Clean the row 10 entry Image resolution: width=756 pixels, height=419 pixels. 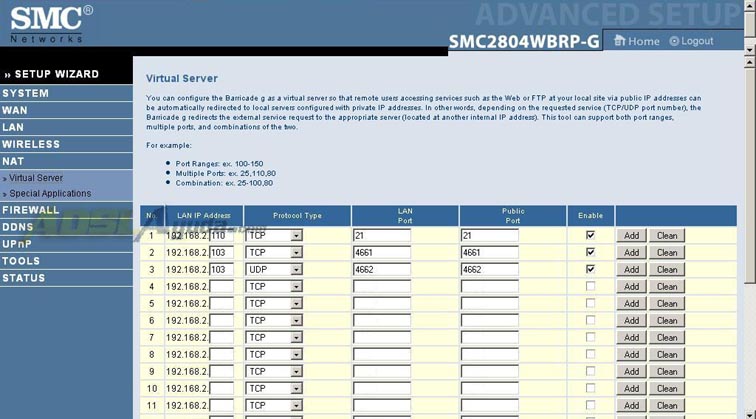667,389
